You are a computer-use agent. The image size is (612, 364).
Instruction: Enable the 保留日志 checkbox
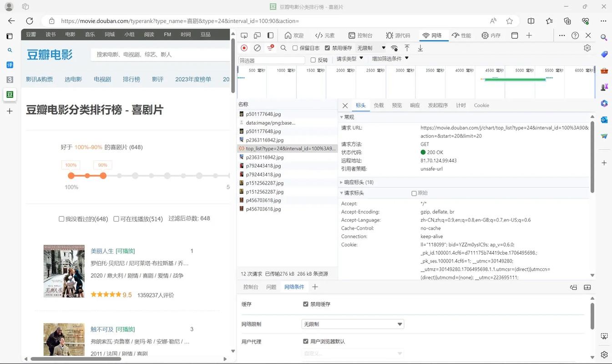pos(295,48)
